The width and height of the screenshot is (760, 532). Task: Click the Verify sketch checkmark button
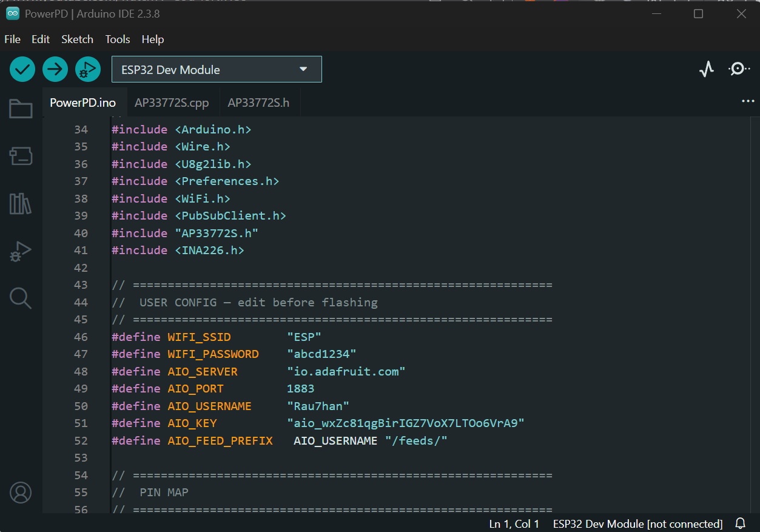pyautogui.click(x=22, y=69)
